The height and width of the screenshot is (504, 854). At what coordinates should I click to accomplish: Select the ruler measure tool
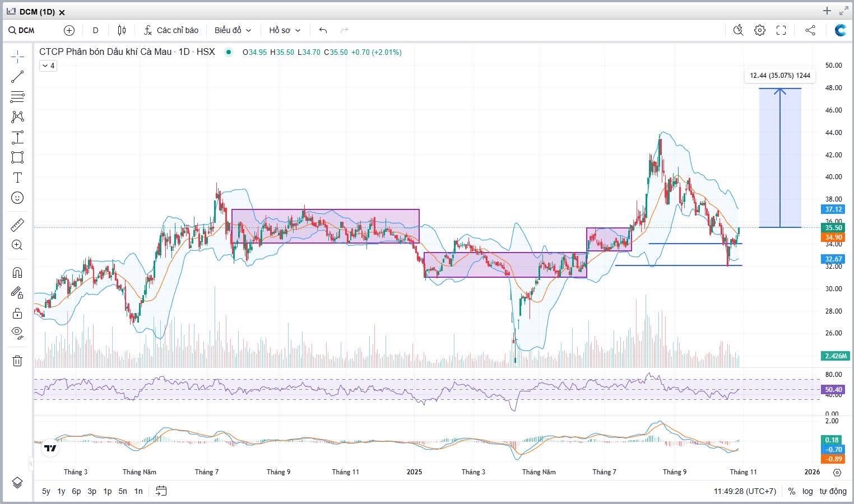(17, 225)
